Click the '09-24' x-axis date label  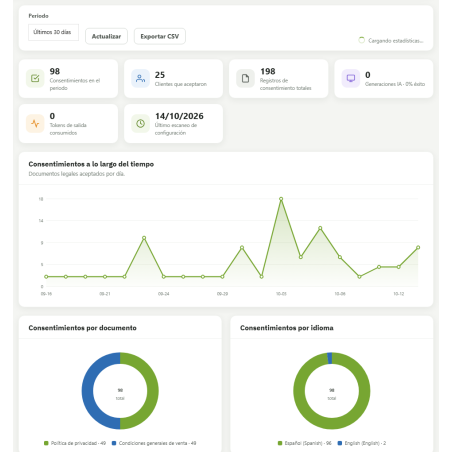(163, 294)
